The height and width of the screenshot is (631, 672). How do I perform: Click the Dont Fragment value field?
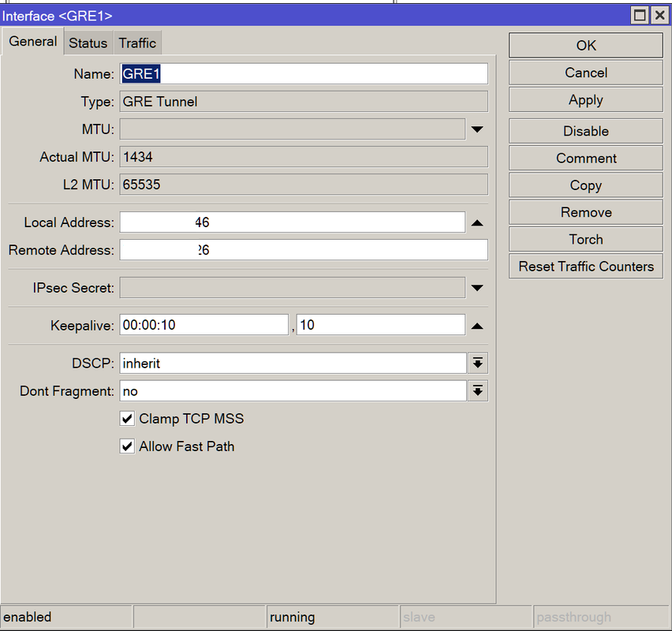click(293, 391)
